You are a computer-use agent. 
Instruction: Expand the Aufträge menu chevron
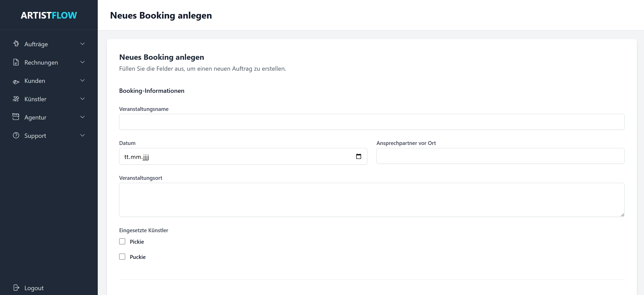point(82,44)
